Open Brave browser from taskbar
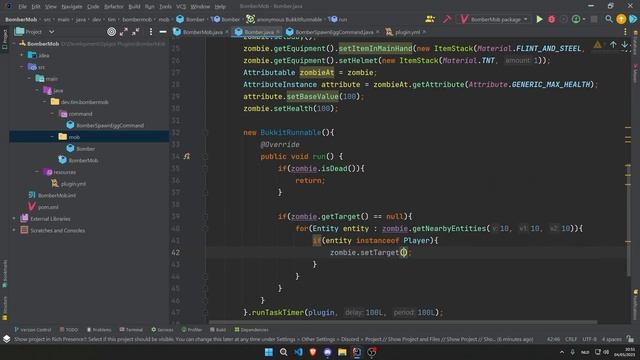 [x=313, y=352]
